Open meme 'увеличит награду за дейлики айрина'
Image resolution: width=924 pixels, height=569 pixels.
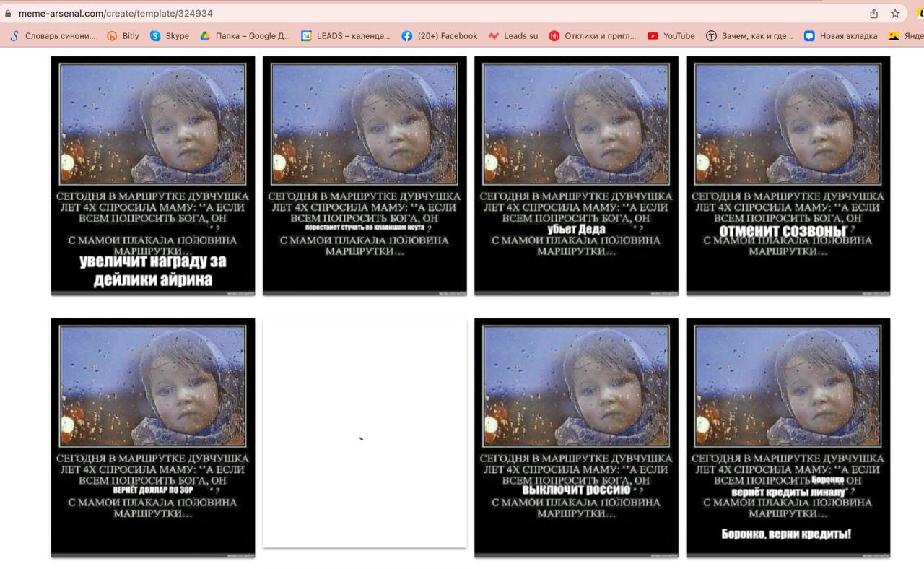point(153,175)
